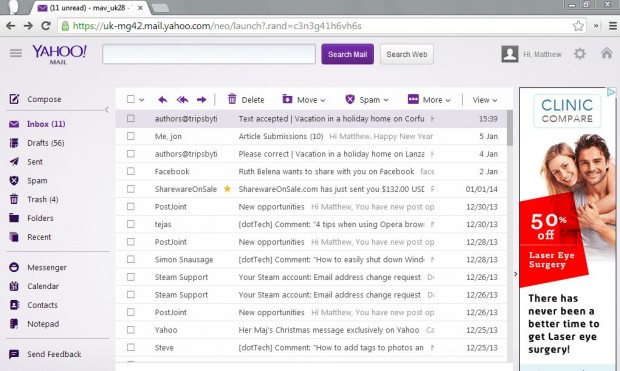Open Messenger from the sidebar

click(47, 267)
